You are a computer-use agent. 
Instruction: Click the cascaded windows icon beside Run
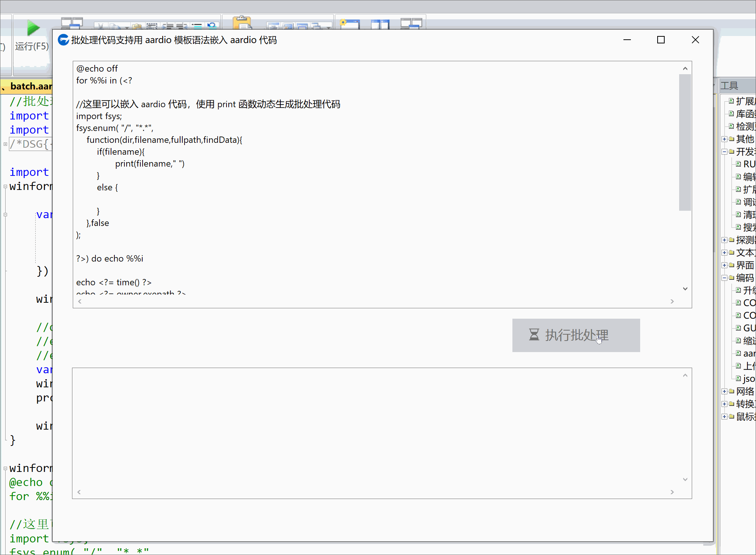[x=71, y=23]
